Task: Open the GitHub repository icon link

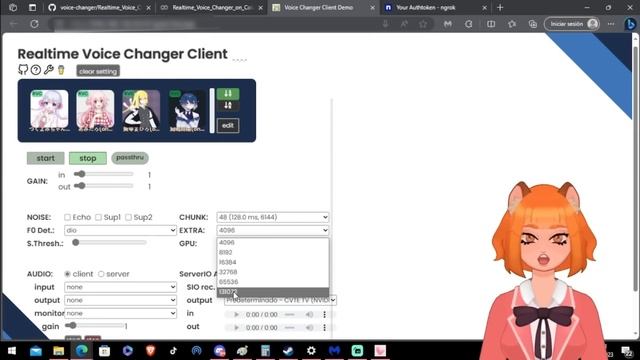Action: point(22,70)
